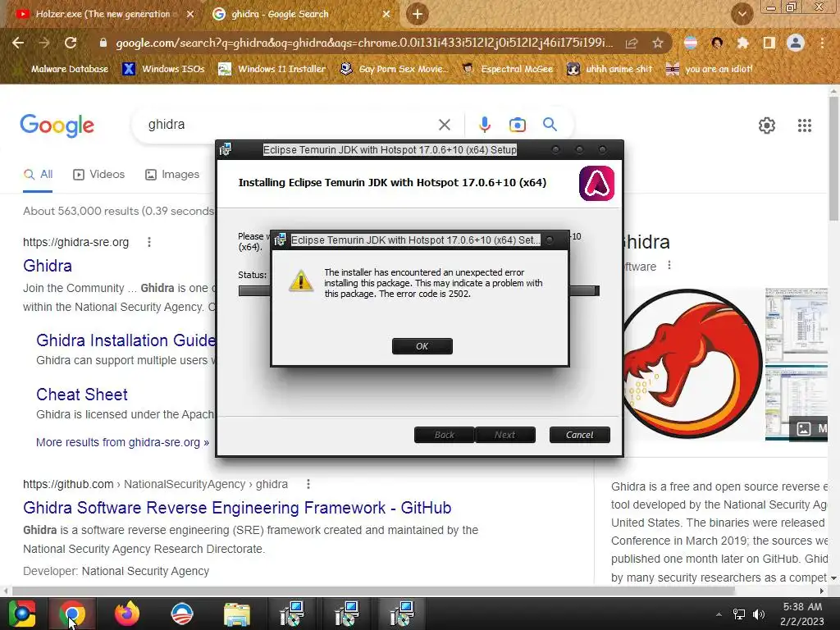The width and height of the screenshot is (840, 630).
Task: Open Espectral McGee bookmark
Action: (x=507, y=69)
